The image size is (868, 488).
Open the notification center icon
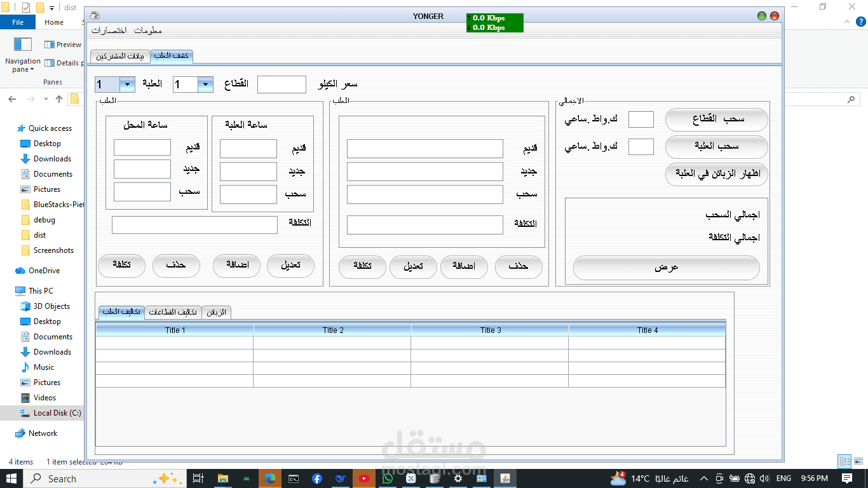[847, 478]
